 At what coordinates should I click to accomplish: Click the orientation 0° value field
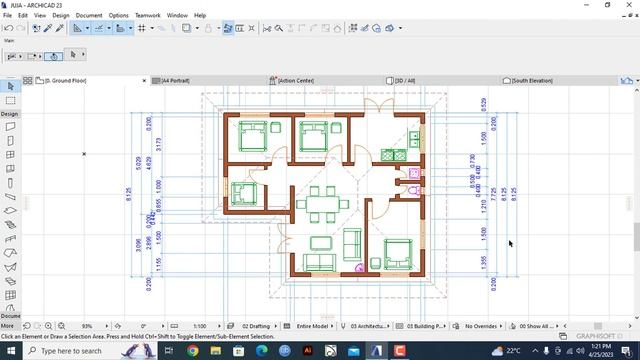144,326
